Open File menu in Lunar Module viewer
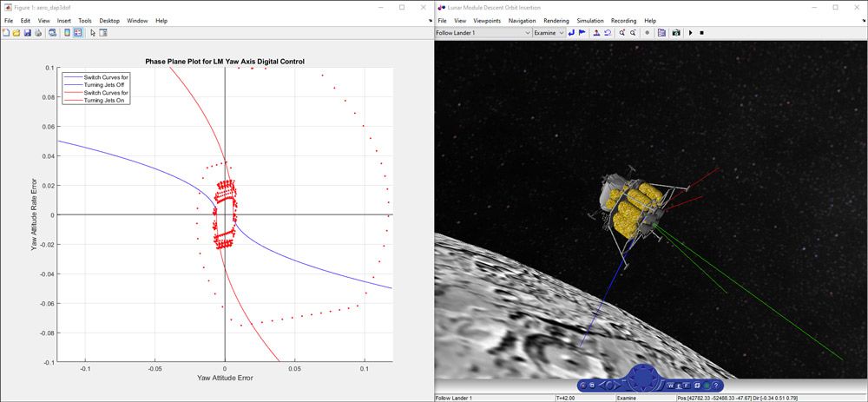868x402 pixels. click(442, 21)
